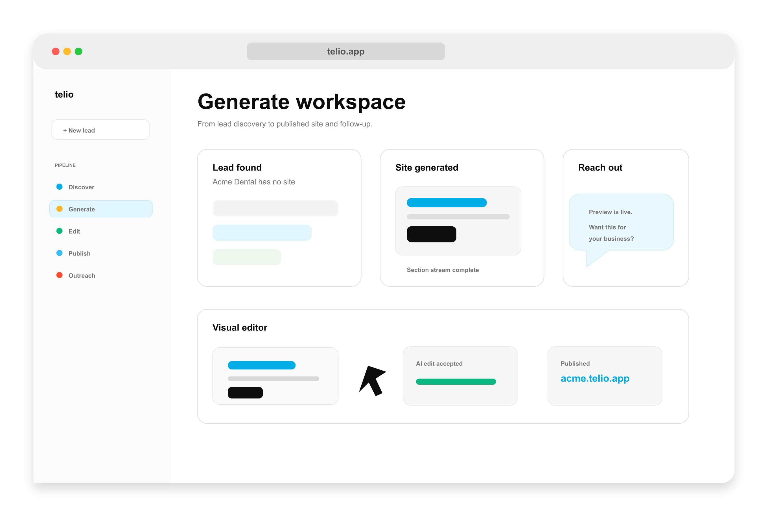Click the 'Acme Dental has no site' text
The height and width of the screenshot is (532, 768).
click(254, 182)
